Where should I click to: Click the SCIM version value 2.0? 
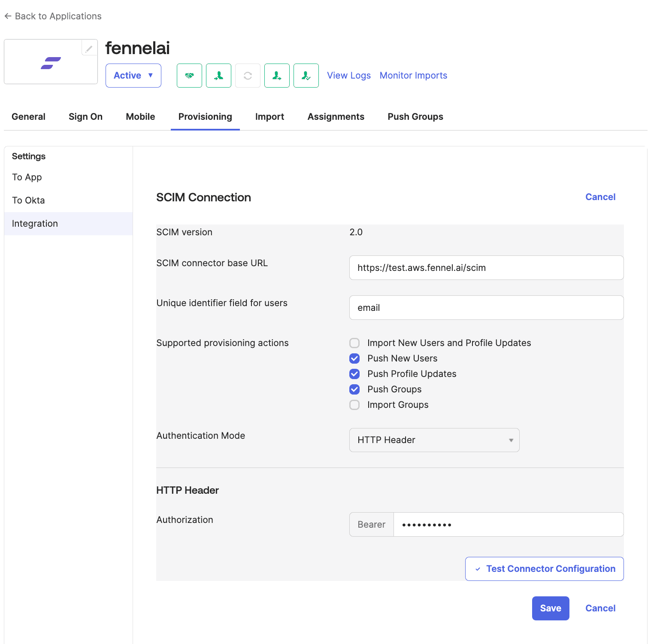pyautogui.click(x=356, y=232)
